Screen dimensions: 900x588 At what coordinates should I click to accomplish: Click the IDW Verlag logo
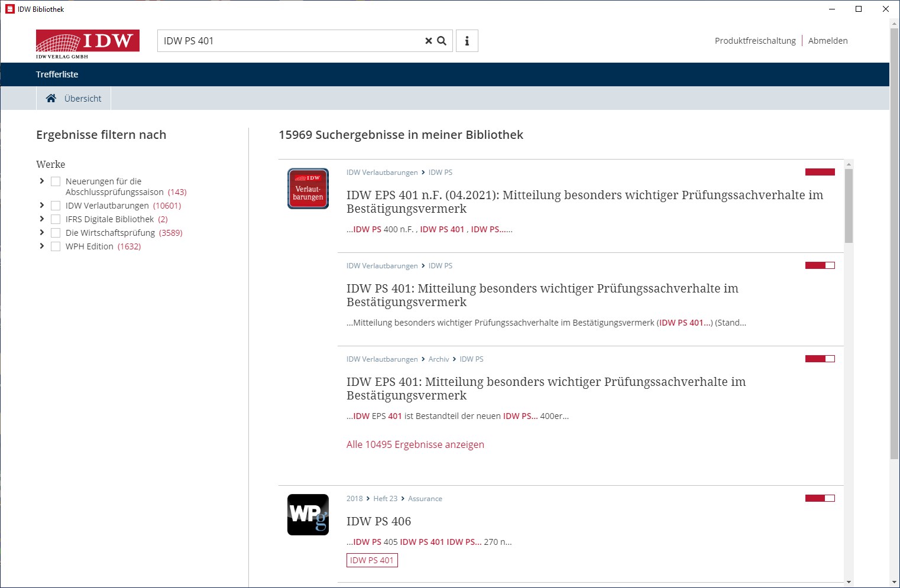click(88, 44)
